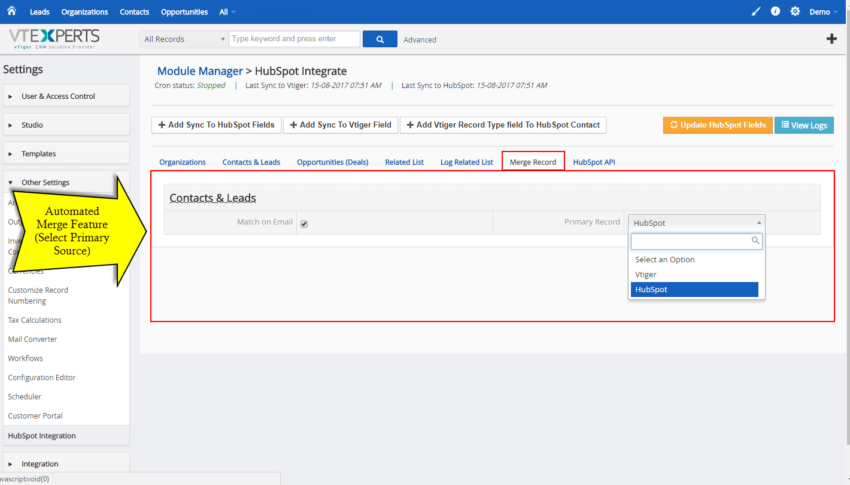Expand User & Access Control section
The image size is (850, 485).
pos(66,96)
